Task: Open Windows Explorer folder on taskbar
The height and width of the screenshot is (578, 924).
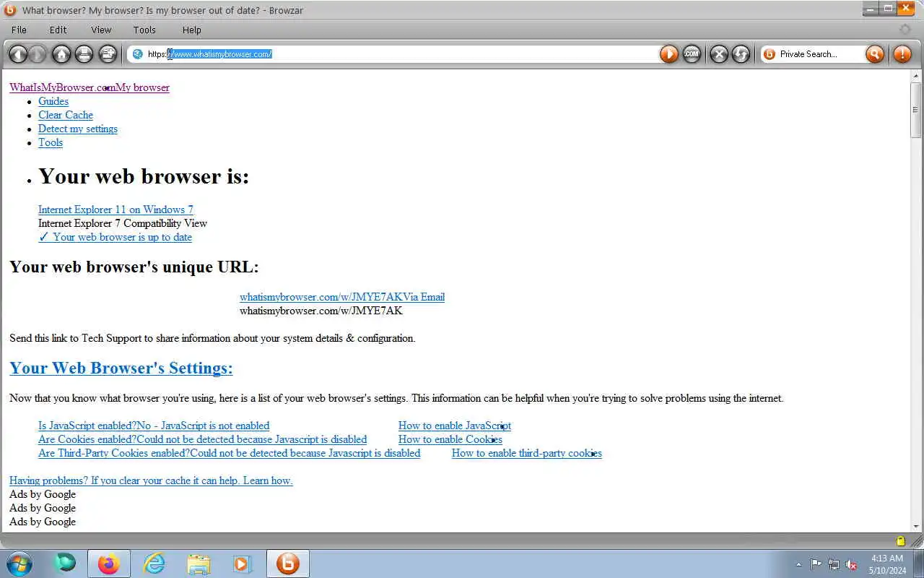Action: click(x=199, y=564)
